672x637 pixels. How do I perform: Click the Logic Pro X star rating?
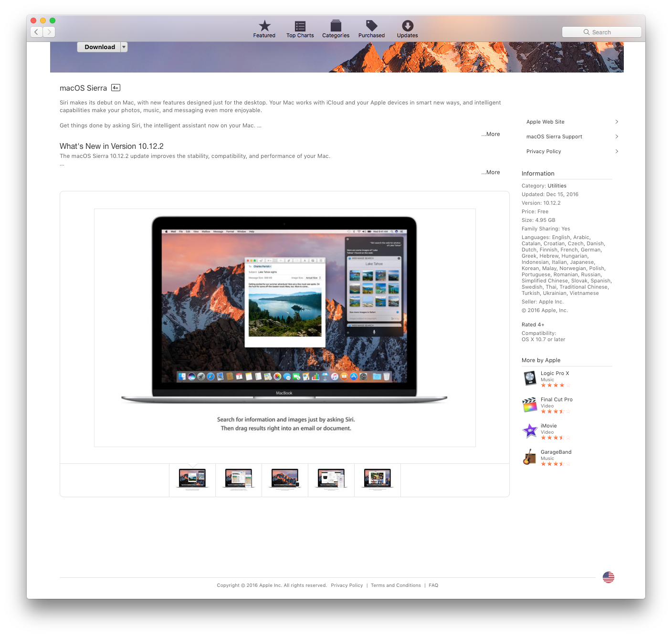[x=556, y=385]
